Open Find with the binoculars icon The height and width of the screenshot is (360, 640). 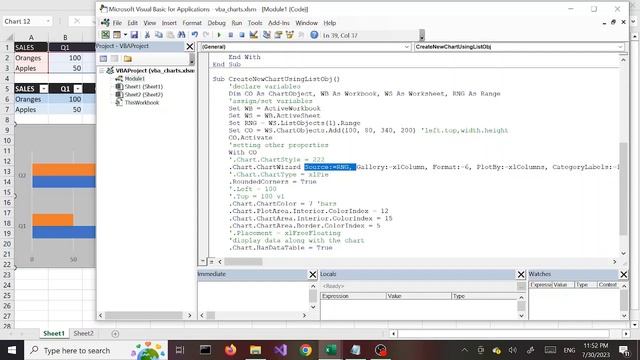(182, 35)
